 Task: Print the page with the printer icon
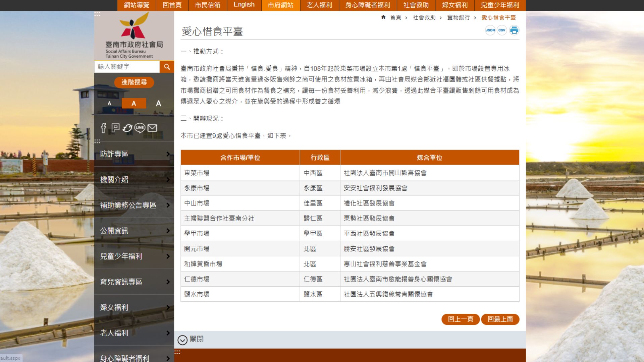pos(514,31)
